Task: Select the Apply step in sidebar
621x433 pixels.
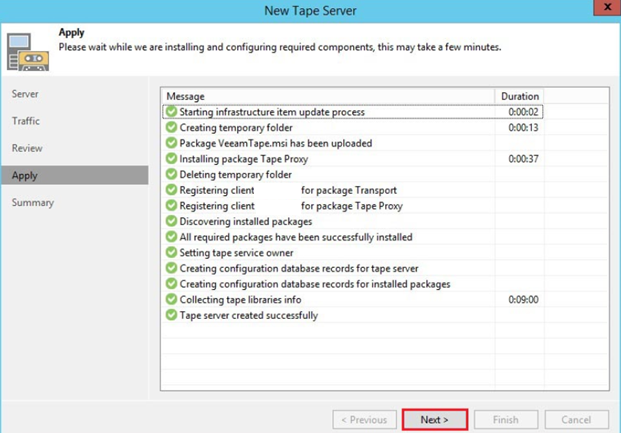Action: [x=25, y=176]
